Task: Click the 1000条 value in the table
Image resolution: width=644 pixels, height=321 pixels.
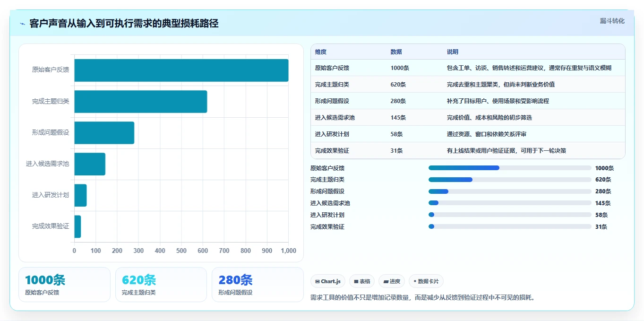Action: [x=400, y=68]
